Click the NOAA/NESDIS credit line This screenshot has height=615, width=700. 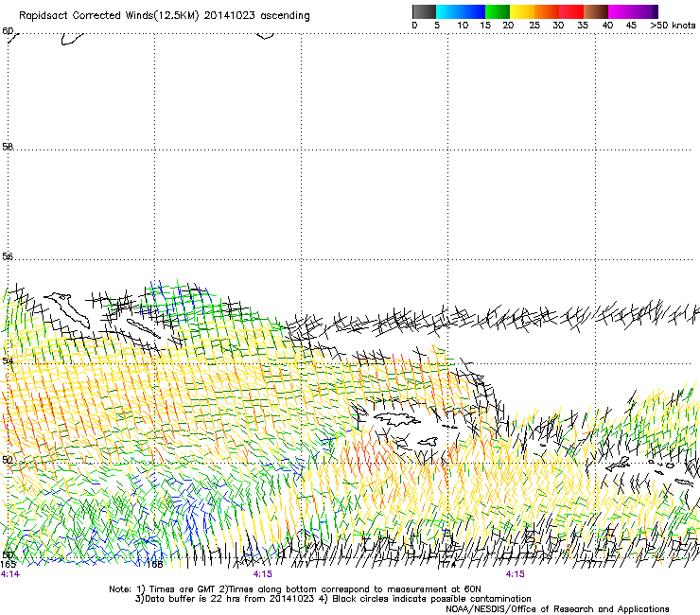coord(557,609)
